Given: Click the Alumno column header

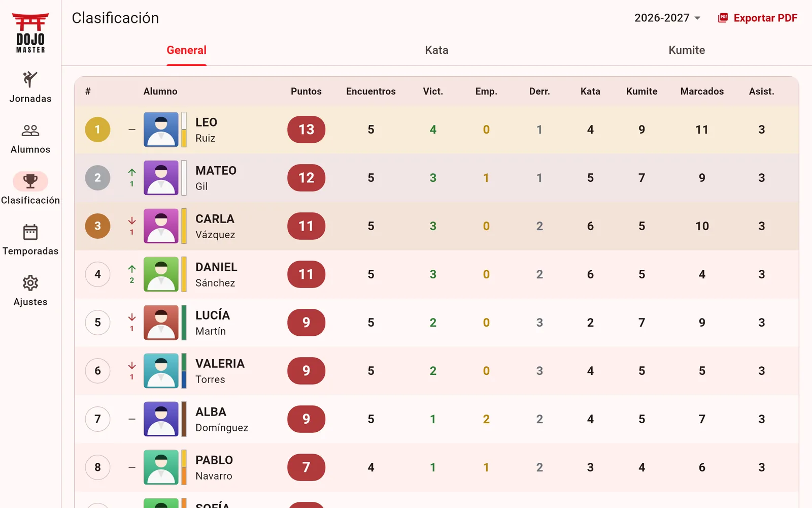Looking at the screenshot, I should point(160,91).
